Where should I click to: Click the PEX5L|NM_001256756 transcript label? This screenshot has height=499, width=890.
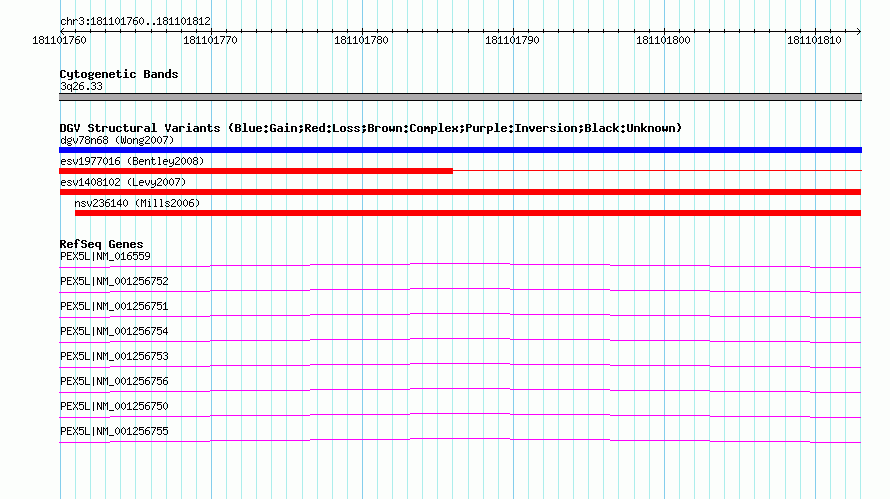point(114,381)
